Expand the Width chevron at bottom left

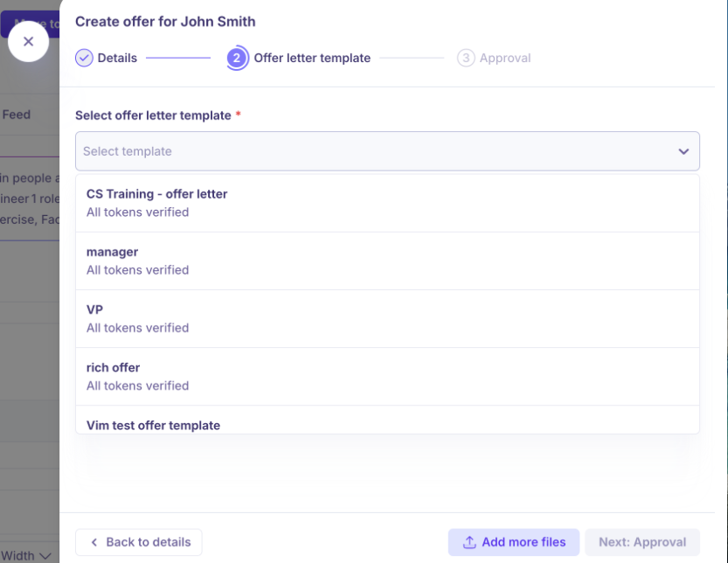(x=45, y=556)
